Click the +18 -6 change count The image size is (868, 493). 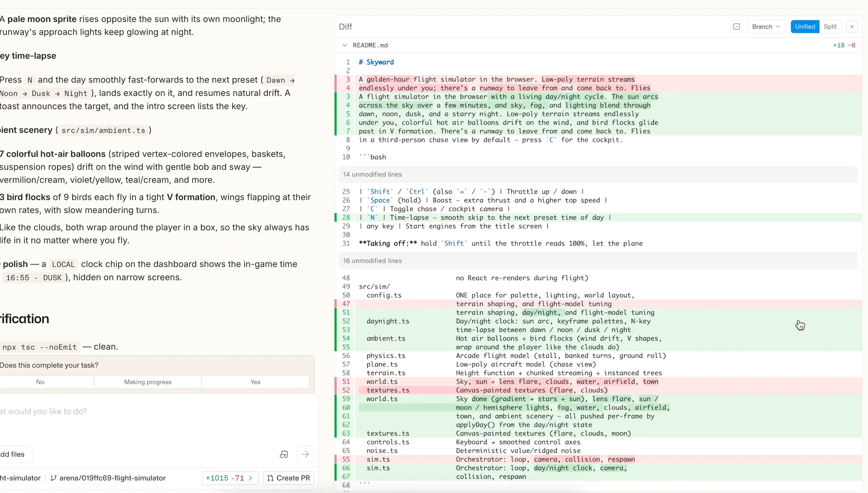tap(844, 45)
